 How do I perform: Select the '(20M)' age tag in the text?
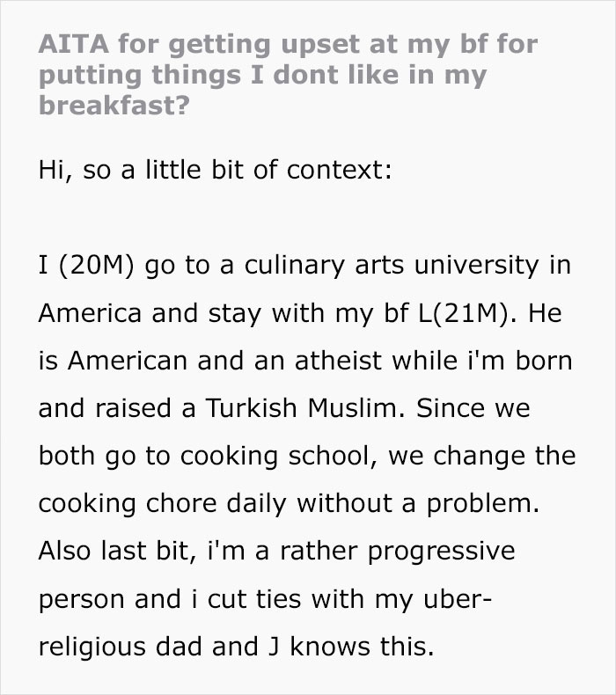(96, 265)
